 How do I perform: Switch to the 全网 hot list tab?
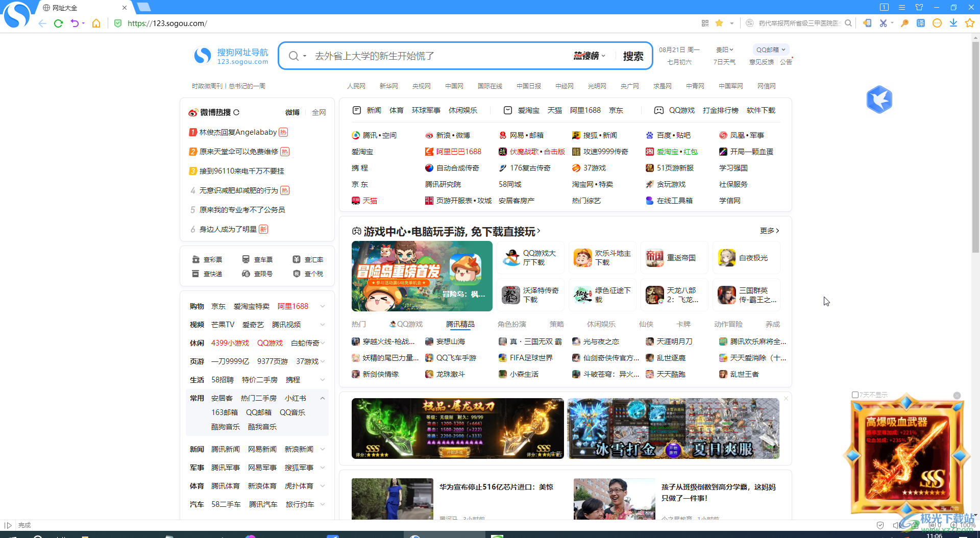click(319, 112)
